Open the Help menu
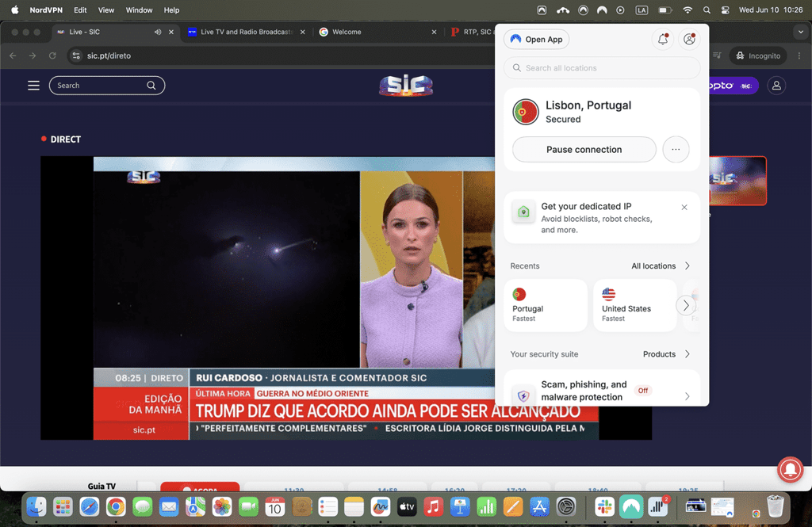This screenshot has height=527, width=812. click(x=171, y=10)
